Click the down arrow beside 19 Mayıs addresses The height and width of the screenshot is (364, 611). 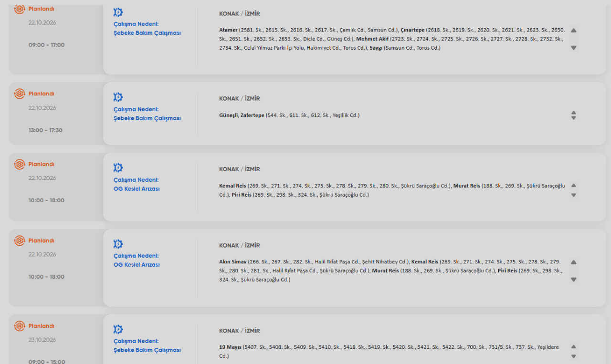pos(574,356)
